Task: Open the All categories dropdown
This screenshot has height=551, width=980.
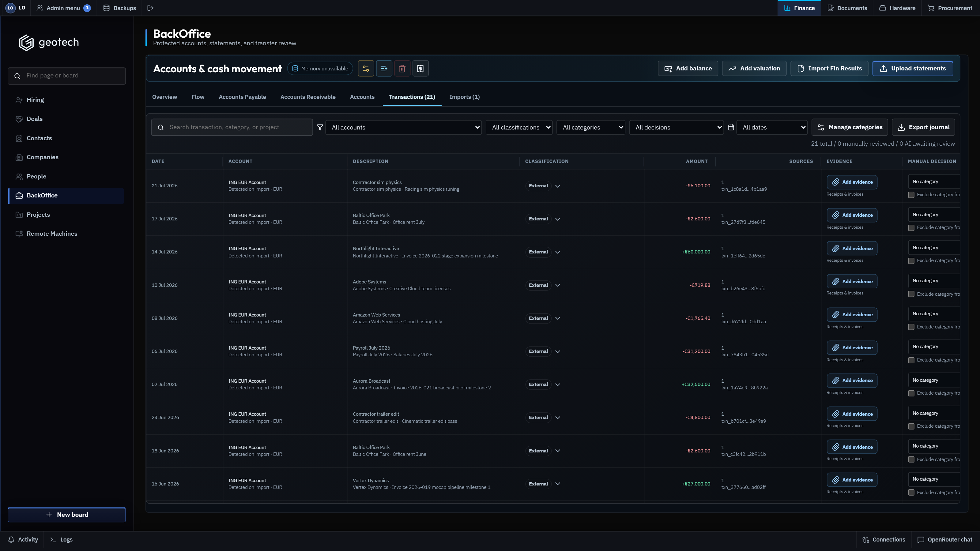Action: coord(591,127)
